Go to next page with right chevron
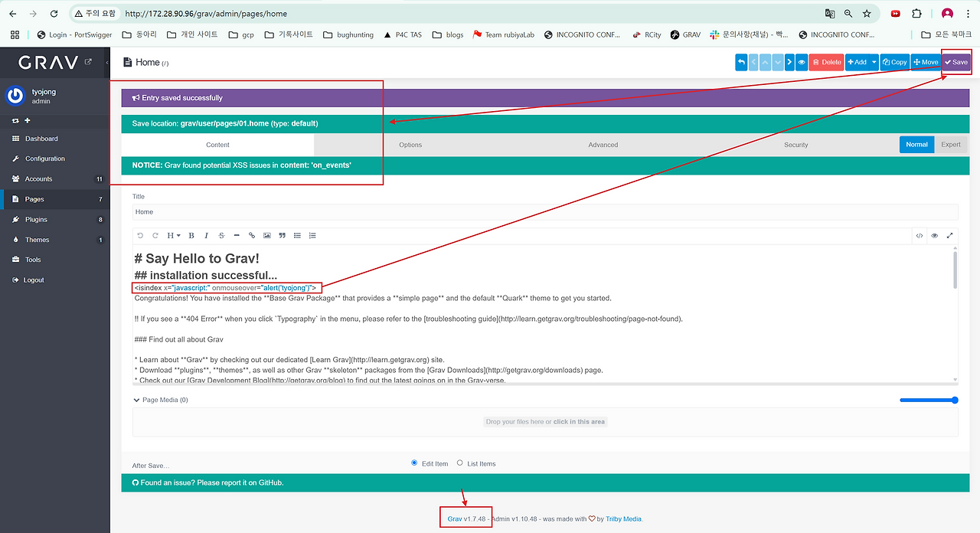This screenshot has width=980, height=533. pos(789,62)
